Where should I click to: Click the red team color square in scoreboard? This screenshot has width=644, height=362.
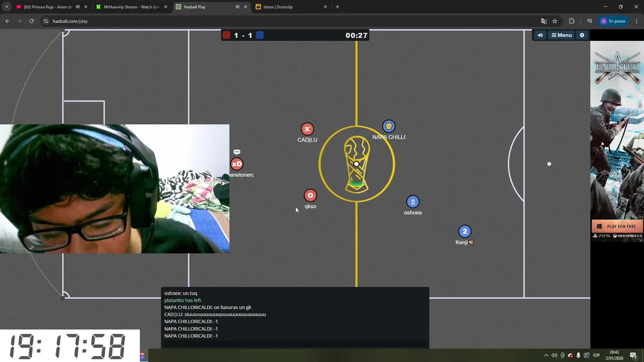point(227,35)
